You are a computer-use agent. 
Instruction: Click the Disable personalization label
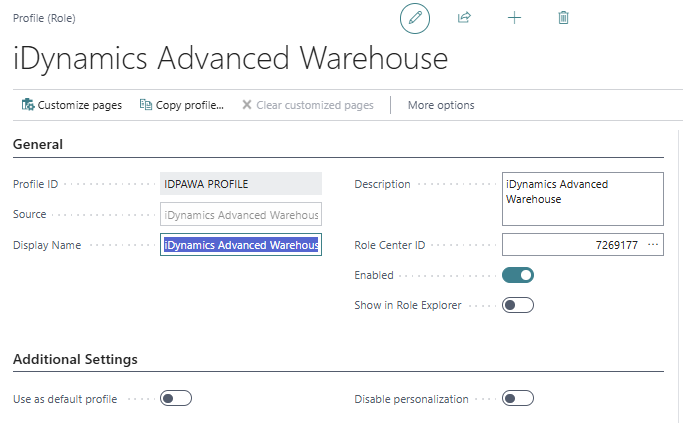(x=411, y=399)
